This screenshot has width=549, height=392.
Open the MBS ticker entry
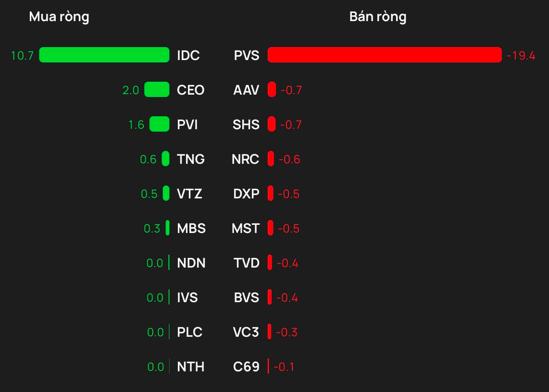[x=191, y=228]
